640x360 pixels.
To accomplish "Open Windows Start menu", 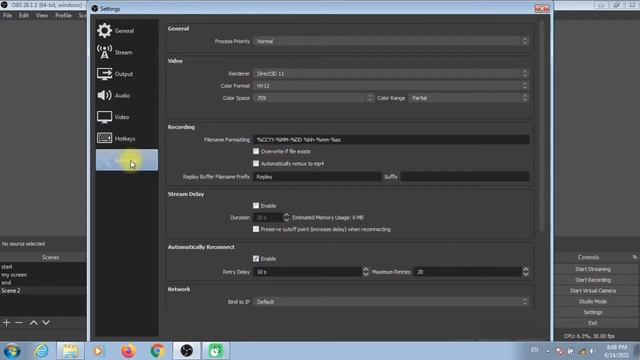I will (12, 351).
